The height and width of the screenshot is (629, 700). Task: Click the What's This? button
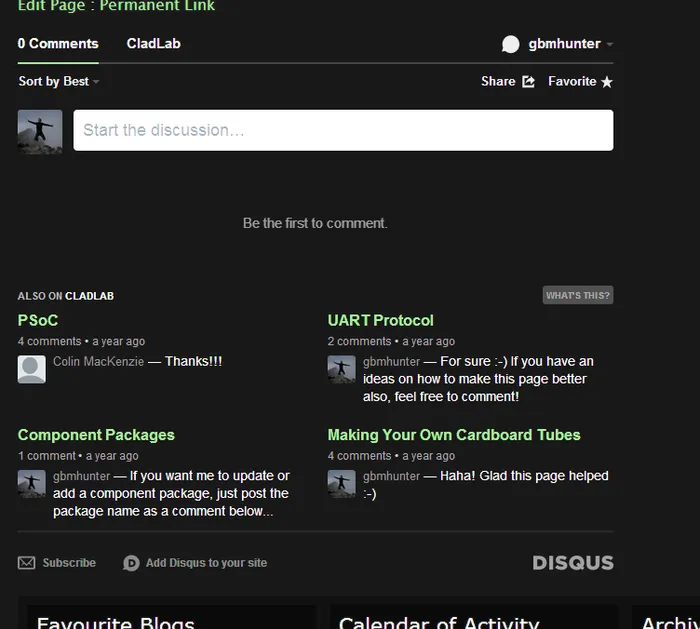tap(577, 295)
